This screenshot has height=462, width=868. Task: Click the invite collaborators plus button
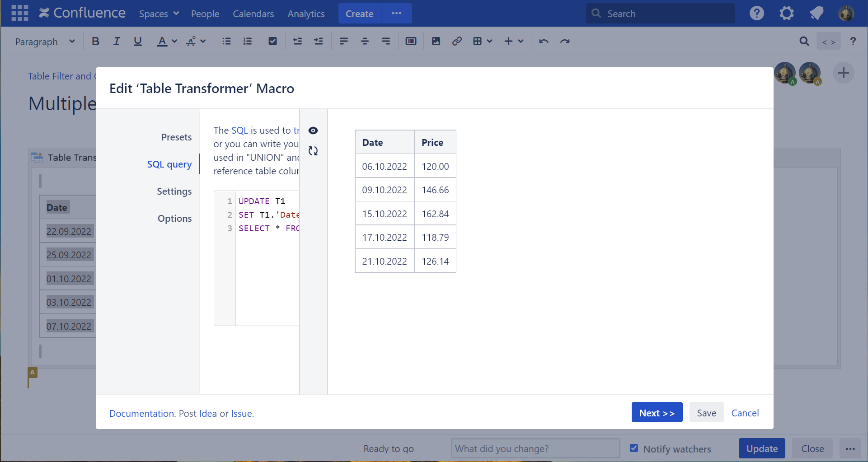(x=844, y=73)
